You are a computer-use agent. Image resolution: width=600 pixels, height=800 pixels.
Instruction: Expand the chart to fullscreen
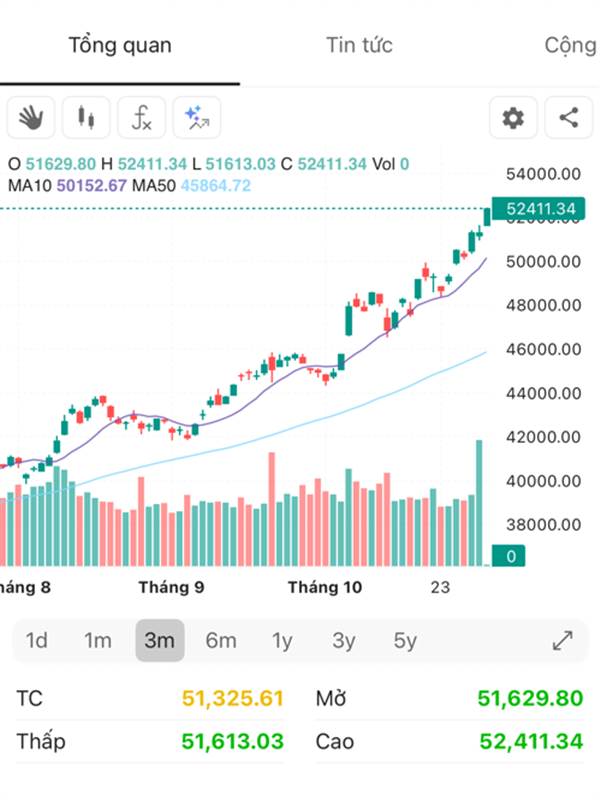562,641
